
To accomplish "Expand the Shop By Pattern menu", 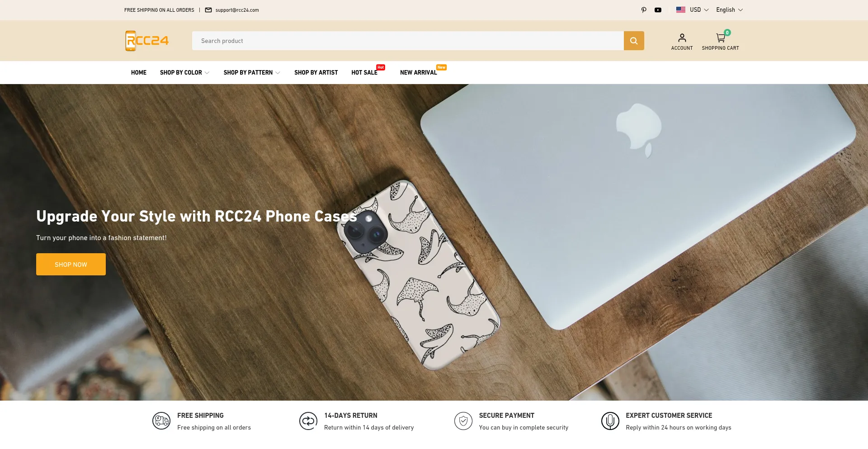I will coord(252,72).
